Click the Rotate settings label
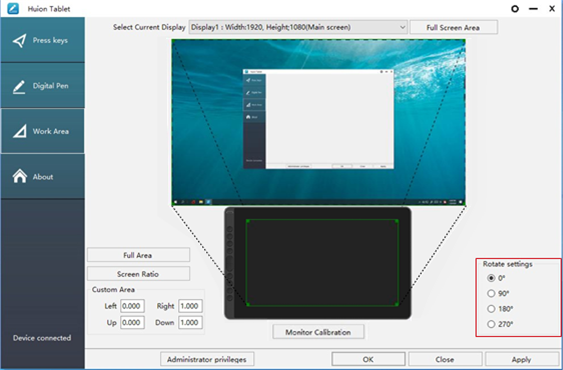563x370 pixels. coord(507,264)
